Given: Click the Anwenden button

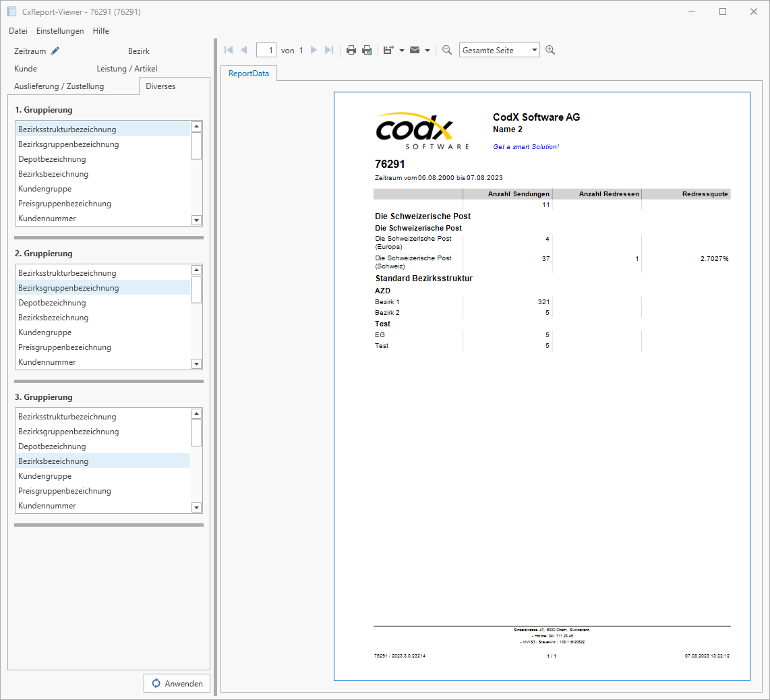Looking at the screenshot, I should pos(177,683).
